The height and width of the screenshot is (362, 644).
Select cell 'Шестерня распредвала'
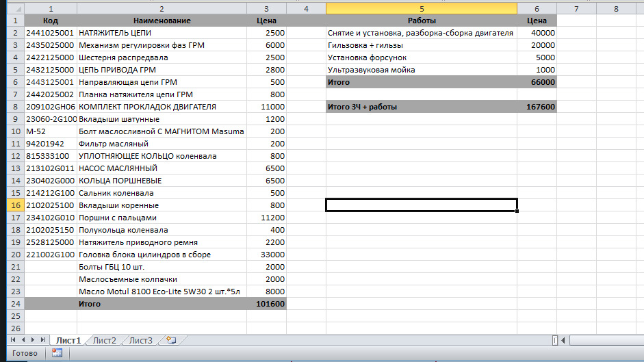[162, 57]
